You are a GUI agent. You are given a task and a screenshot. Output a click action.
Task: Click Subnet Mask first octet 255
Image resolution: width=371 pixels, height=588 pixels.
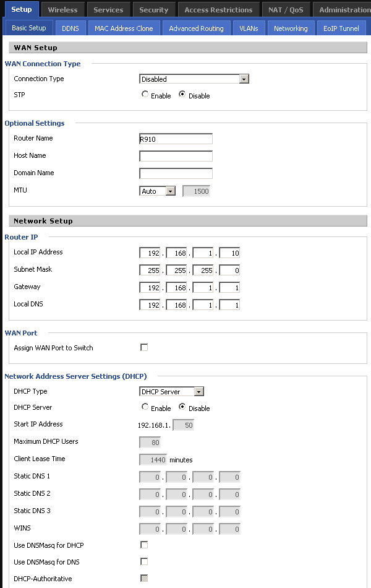pyautogui.click(x=150, y=270)
